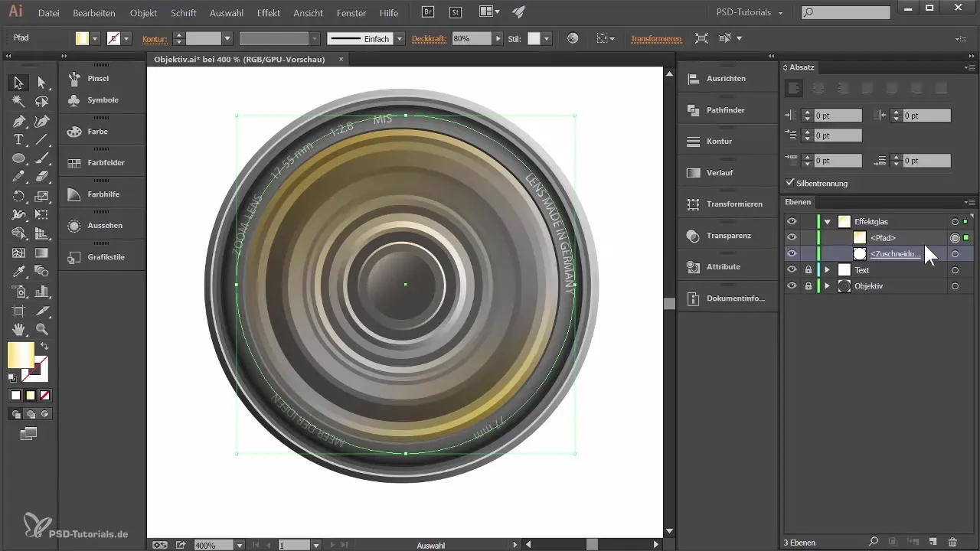Select the Line Segment tool
Image resolution: width=980 pixels, height=551 pixels.
[x=42, y=139]
